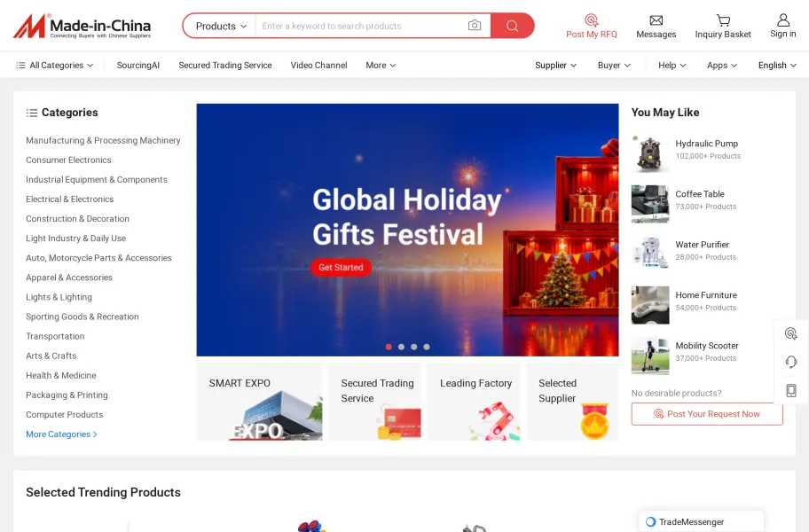Open Auto, Motorcycle Parts & Accessories link

pyautogui.click(x=98, y=258)
